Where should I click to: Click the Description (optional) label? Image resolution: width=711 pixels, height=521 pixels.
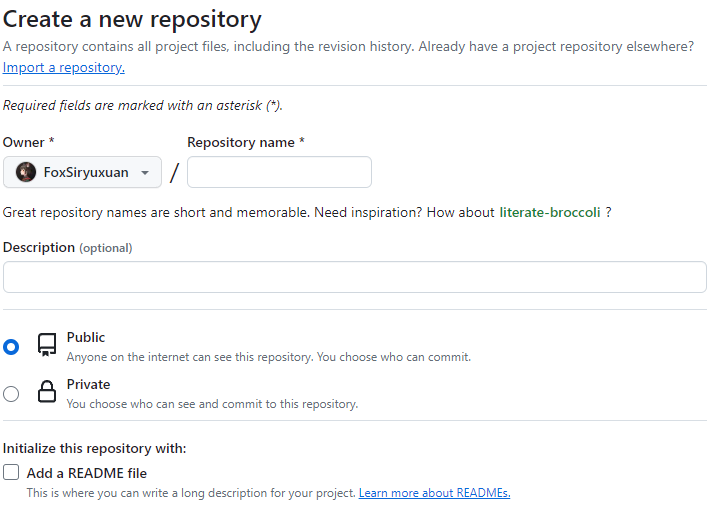(x=67, y=247)
